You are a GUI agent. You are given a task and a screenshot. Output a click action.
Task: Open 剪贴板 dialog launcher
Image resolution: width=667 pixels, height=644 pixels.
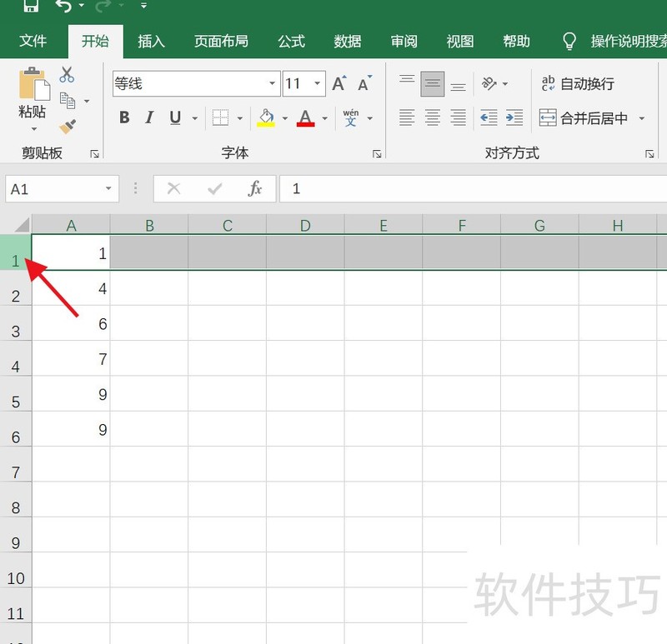94,154
